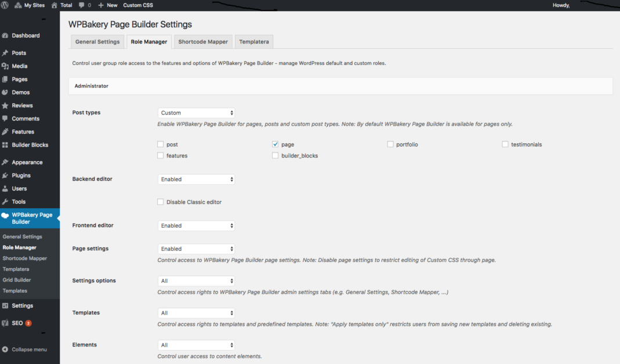This screenshot has height=364, width=620.
Task: Select the Comments icon in the sidebar
Action: point(8,118)
